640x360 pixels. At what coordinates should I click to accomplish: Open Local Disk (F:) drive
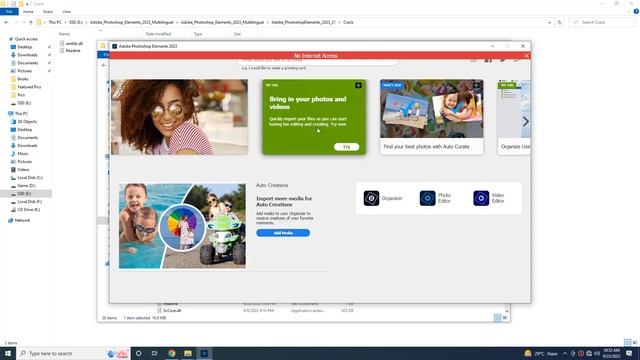(29, 202)
